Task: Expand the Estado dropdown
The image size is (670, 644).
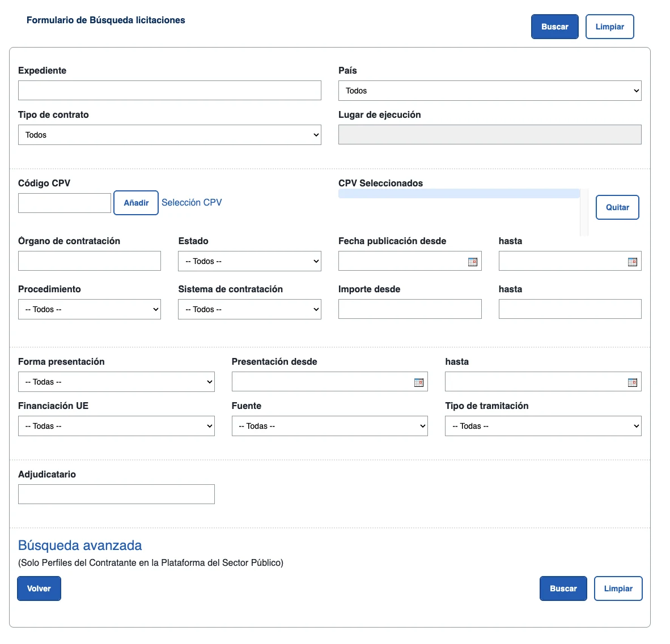Action: pos(249,261)
